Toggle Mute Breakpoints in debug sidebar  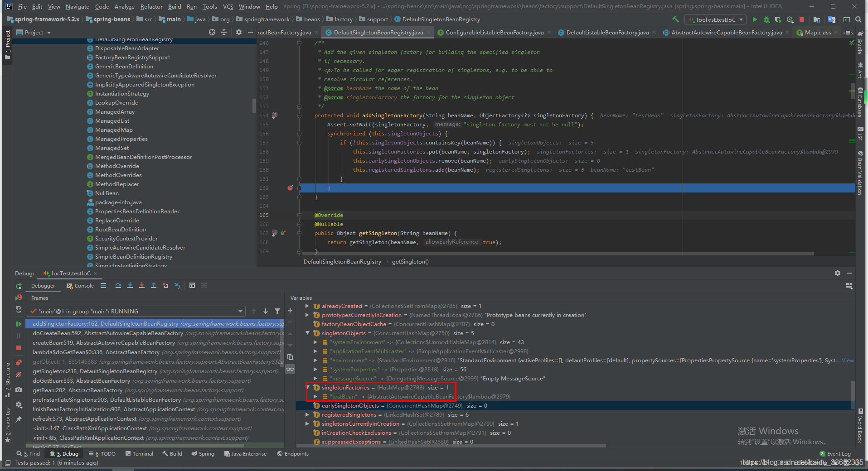pyautogui.click(x=19, y=375)
